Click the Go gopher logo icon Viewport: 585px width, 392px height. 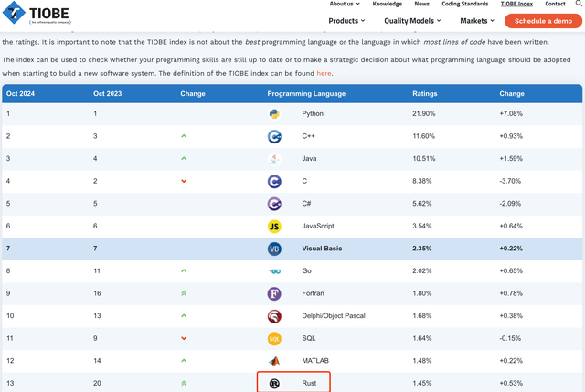[x=275, y=271]
